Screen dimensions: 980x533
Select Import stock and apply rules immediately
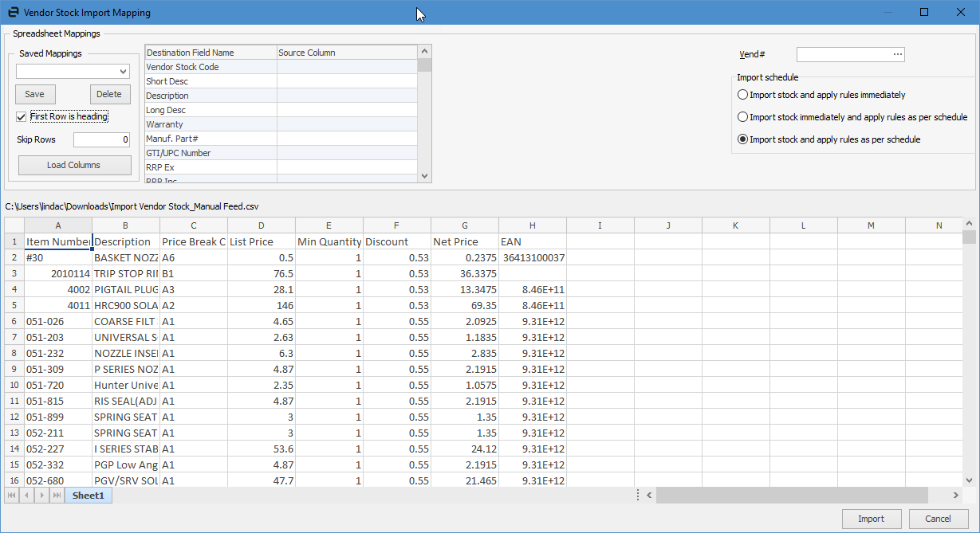tap(743, 95)
